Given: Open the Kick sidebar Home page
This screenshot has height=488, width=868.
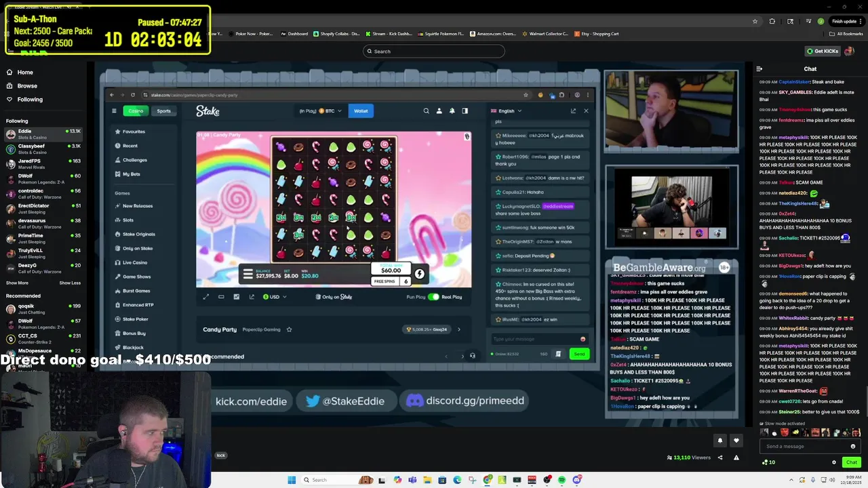Looking at the screenshot, I should 20,72.
